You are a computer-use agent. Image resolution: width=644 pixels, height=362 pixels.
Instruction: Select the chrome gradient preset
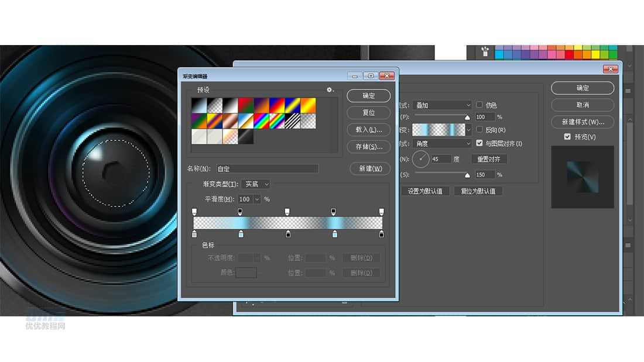(x=246, y=121)
